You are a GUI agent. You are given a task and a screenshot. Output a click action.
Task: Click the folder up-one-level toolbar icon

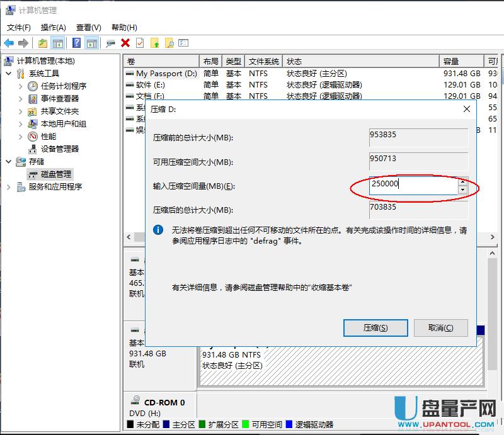point(42,43)
